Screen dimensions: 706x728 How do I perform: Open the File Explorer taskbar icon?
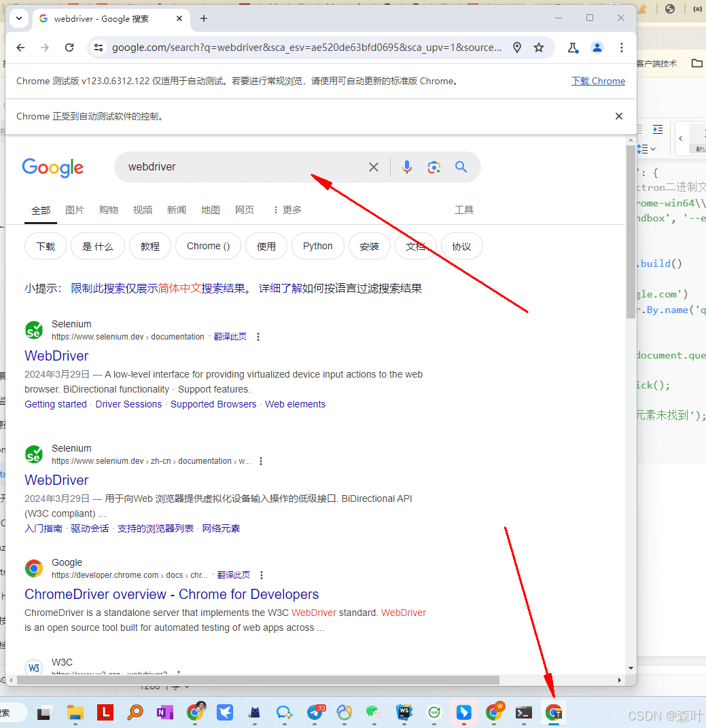click(75, 712)
